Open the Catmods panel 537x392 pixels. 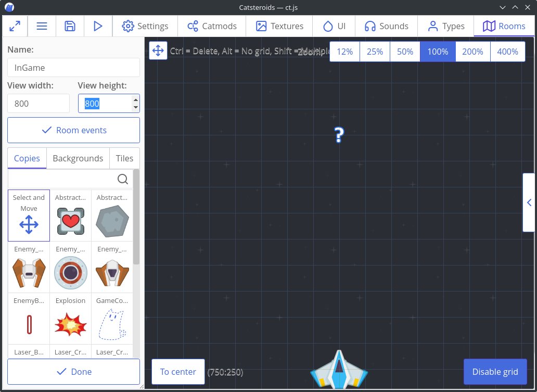click(211, 26)
